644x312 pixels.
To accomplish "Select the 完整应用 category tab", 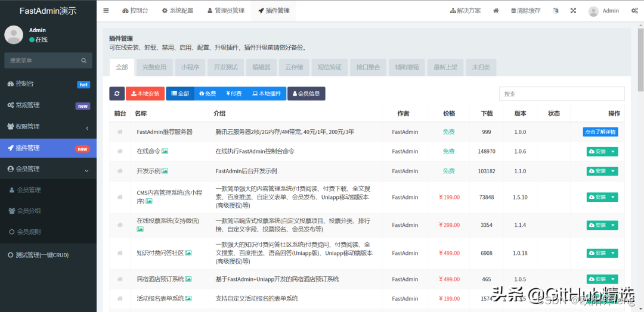I will click(154, 67).
